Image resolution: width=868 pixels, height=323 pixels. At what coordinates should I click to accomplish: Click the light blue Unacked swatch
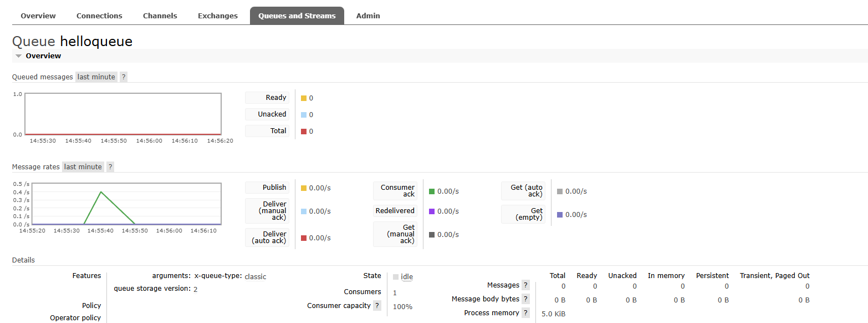[x=304, y=115]
